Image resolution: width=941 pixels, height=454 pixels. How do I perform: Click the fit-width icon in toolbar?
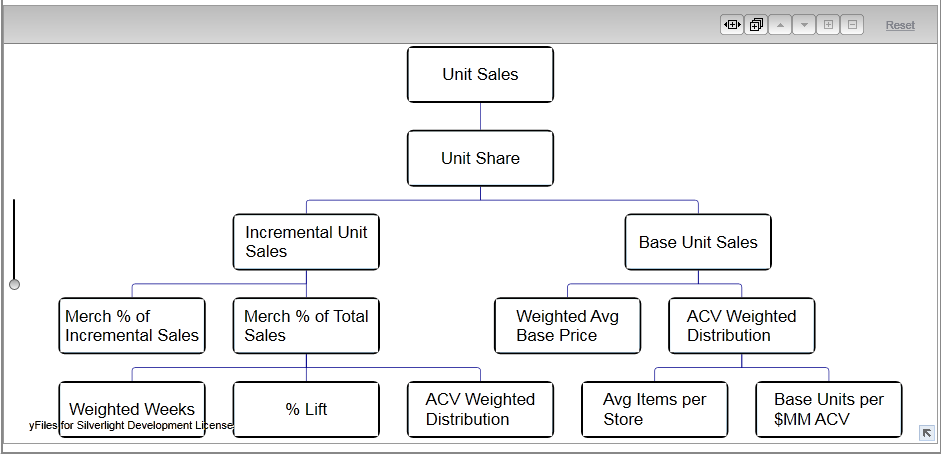click(732, 25)
